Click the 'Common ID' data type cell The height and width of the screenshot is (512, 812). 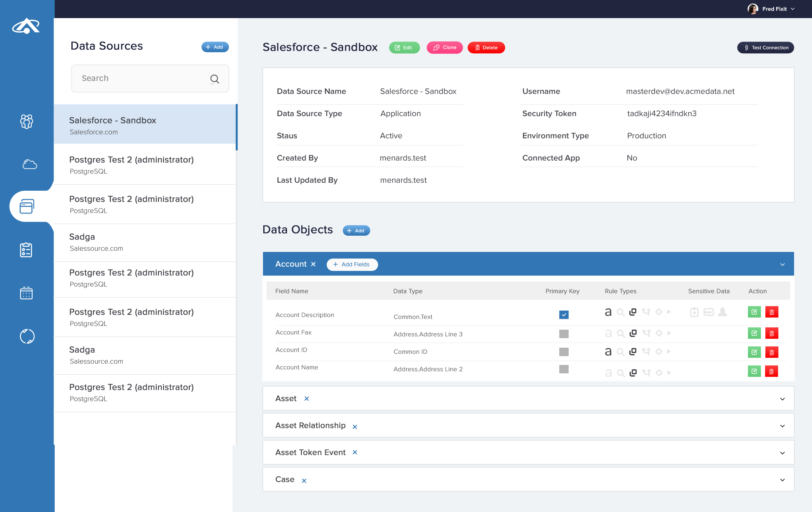pyautogui.click(x=410, y=352)
